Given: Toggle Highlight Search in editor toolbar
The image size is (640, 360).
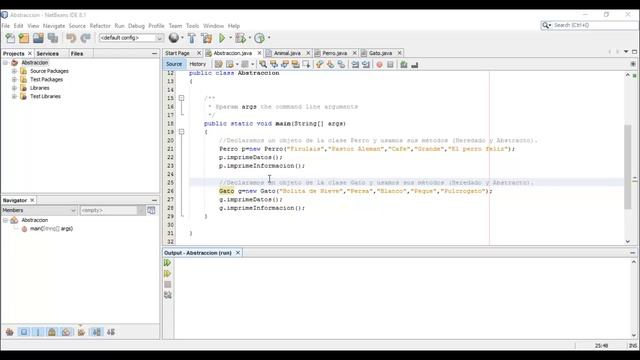Looking at the screenshot, I should (296, 64).
